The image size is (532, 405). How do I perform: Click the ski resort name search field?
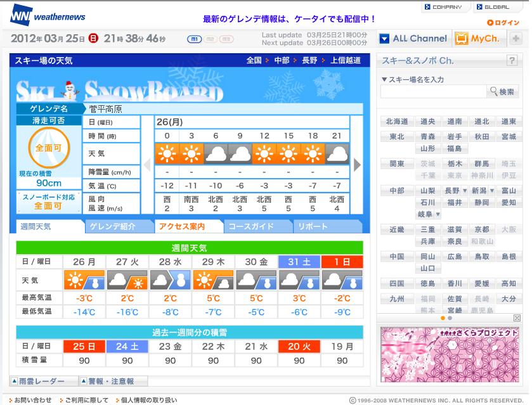point(433,91)
